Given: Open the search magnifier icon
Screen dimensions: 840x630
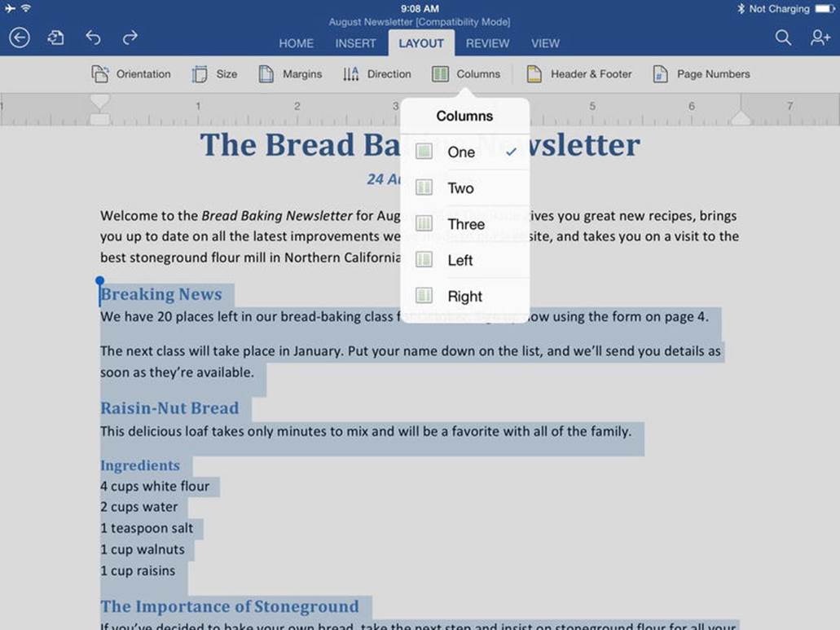Looking at the screenshot, I should [783, 37].
